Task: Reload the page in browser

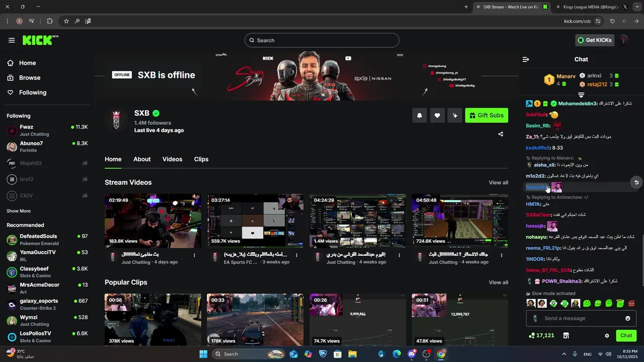Action: click(612, 21)
